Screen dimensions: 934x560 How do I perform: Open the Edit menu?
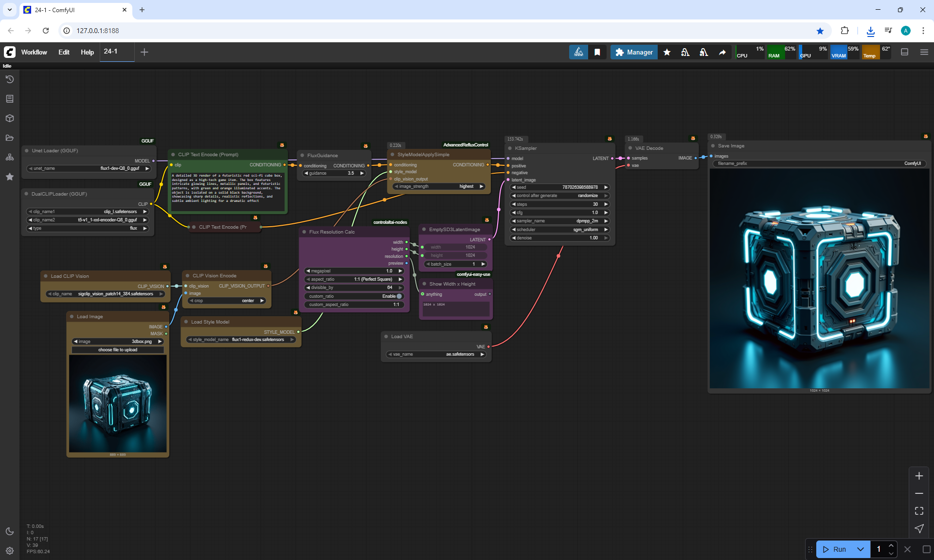click(x=64, y=52)
